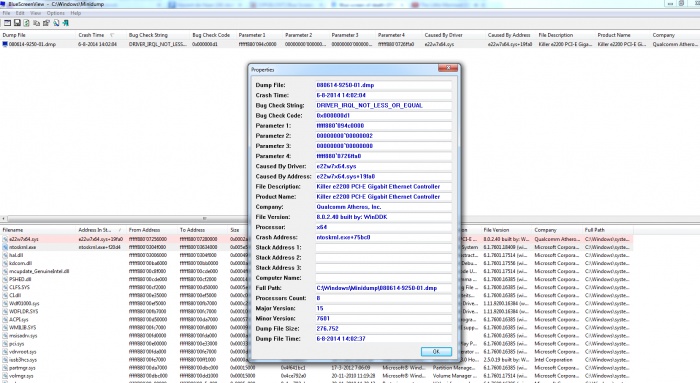
Task: Click the Refresh toolbar icon
Action: [26, 23]
